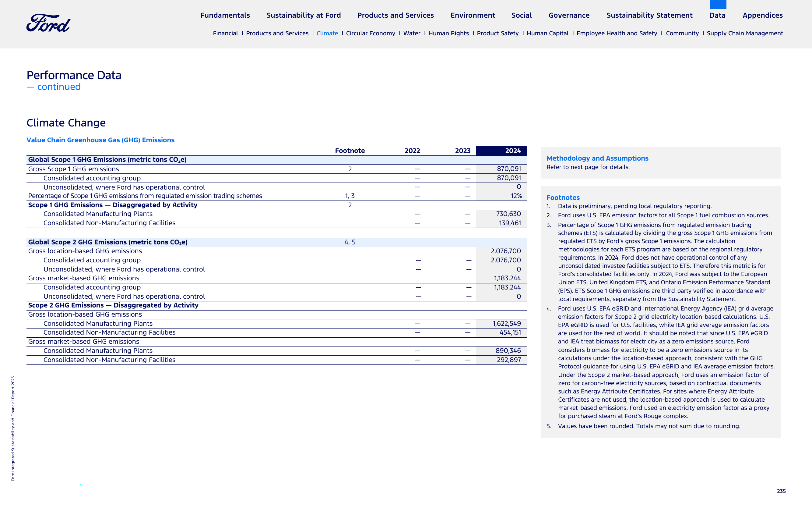Click the 12% emission trading value
The height and width of the screenshot is (508, 812).
pos(516,196)
